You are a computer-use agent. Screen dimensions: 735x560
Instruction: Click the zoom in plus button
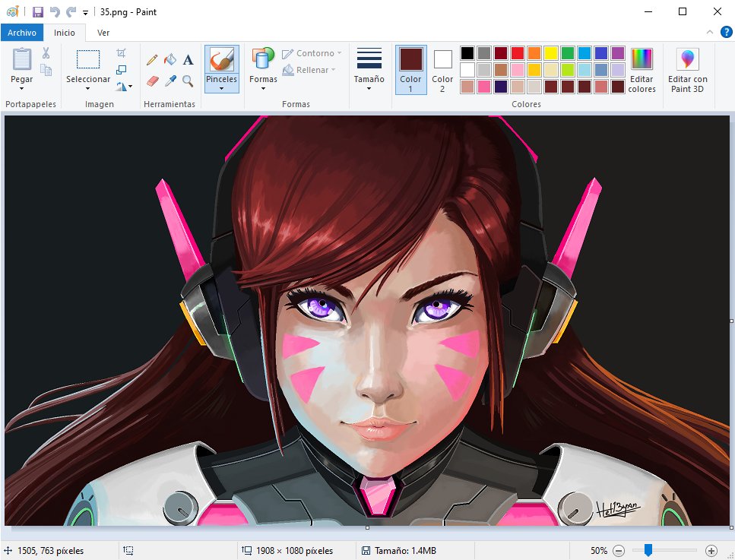pyautogui.click(x=711, y=551)
